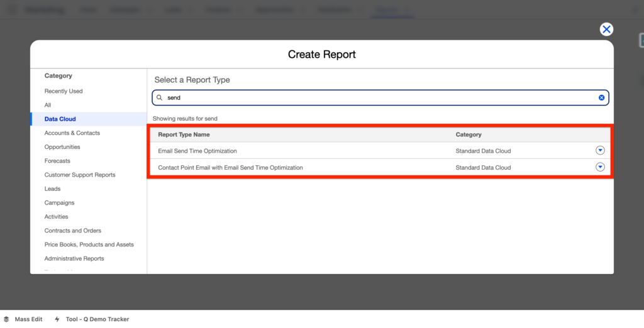The image size is (644, 328).
Task: Choose the Data Cloud category
Action: point(60,119)
